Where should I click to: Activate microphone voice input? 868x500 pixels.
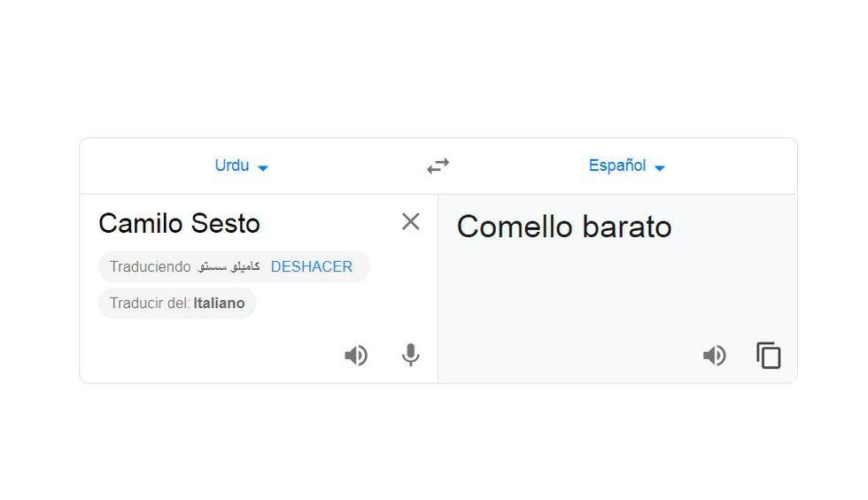(410, 356)
